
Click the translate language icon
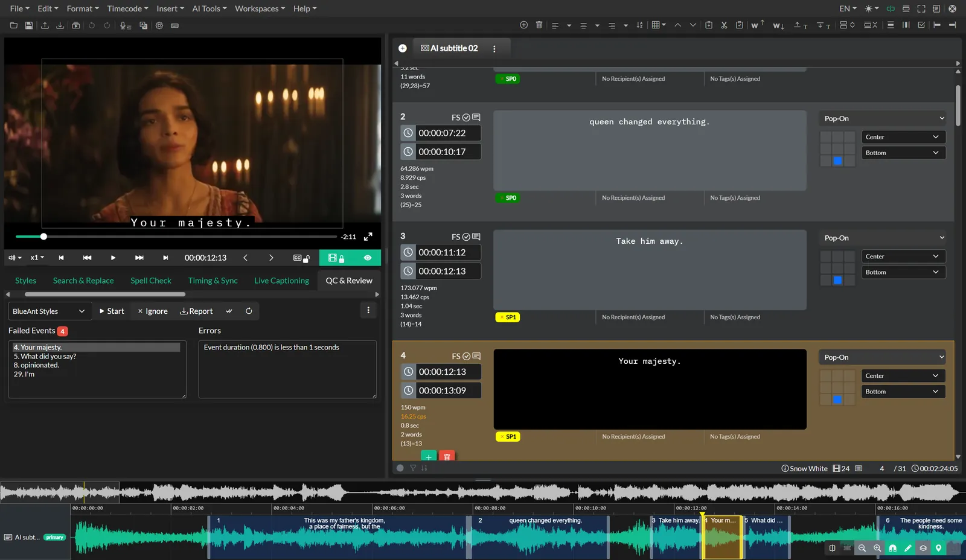click(x=143, y=25)
